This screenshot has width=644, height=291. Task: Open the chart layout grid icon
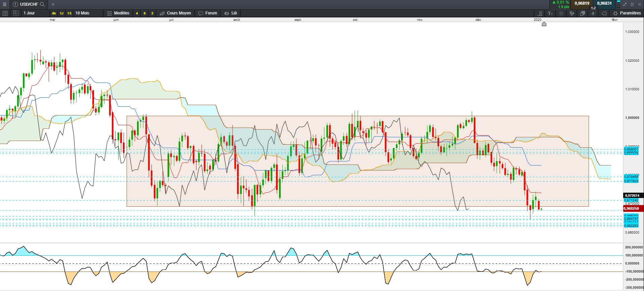tap(16, 13)
